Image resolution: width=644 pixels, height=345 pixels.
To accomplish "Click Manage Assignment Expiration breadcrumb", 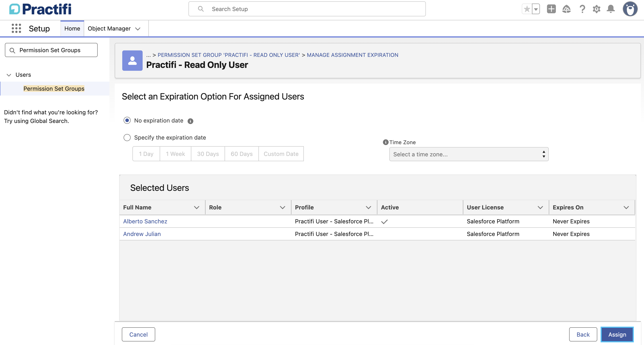I will tap(352, 55).
